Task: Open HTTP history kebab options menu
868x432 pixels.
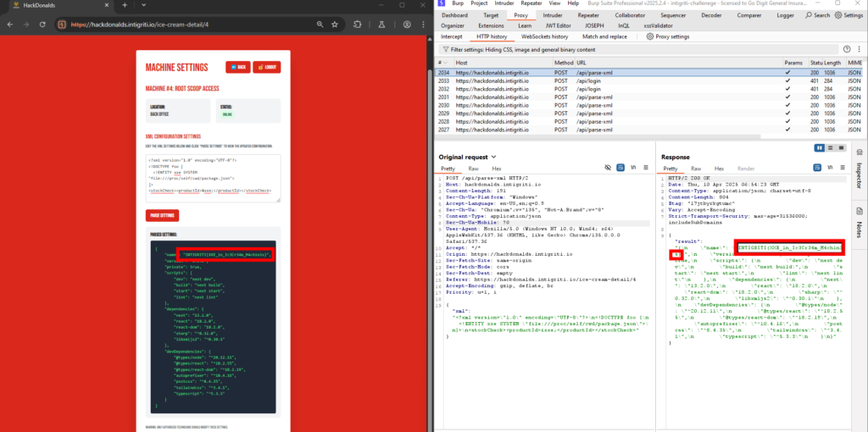Action: coord(859,50)
